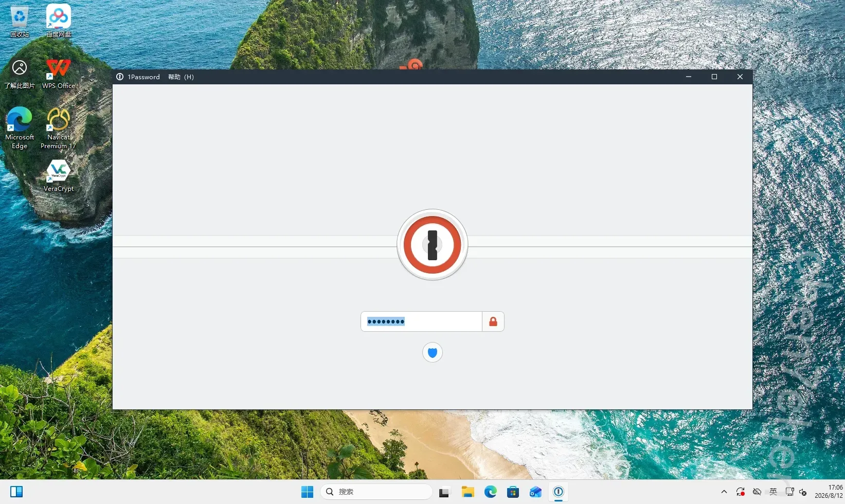Open the Windows Start menu

[x=308, y=492]
